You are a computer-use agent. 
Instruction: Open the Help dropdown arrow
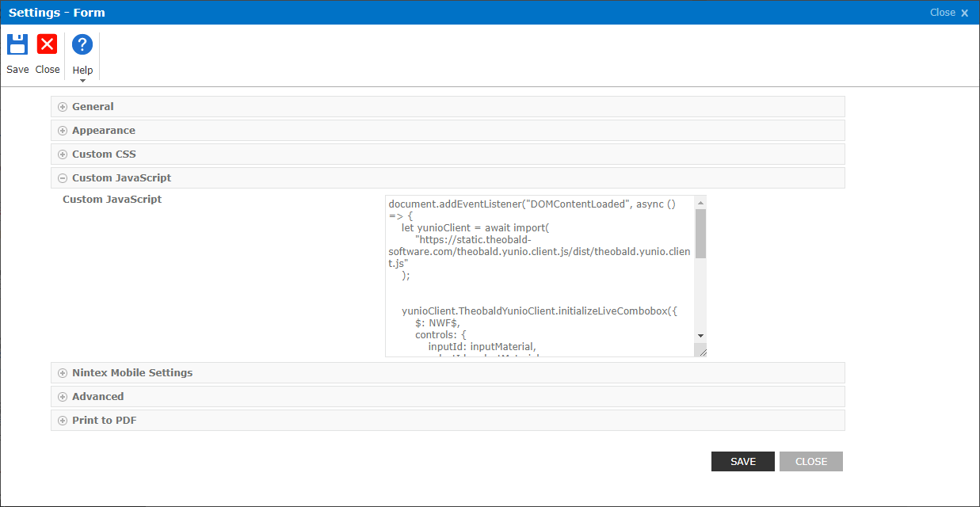pyautogui.click(x=82, y=78)
